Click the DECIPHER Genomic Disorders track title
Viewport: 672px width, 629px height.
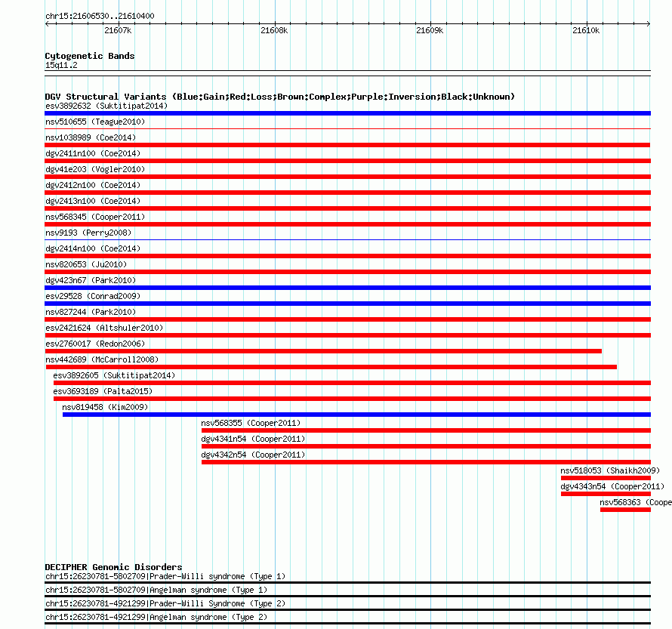point(113,567)
